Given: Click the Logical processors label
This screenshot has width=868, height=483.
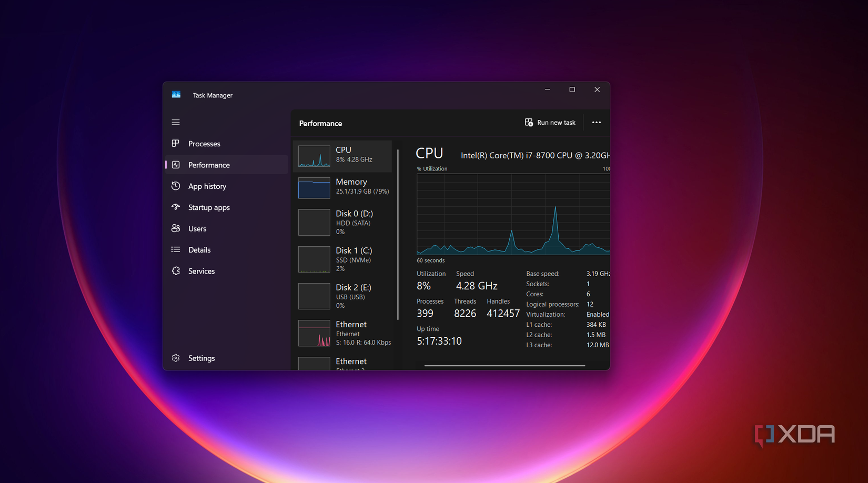Looking at the screenshot, I should [x=552, y=304].
